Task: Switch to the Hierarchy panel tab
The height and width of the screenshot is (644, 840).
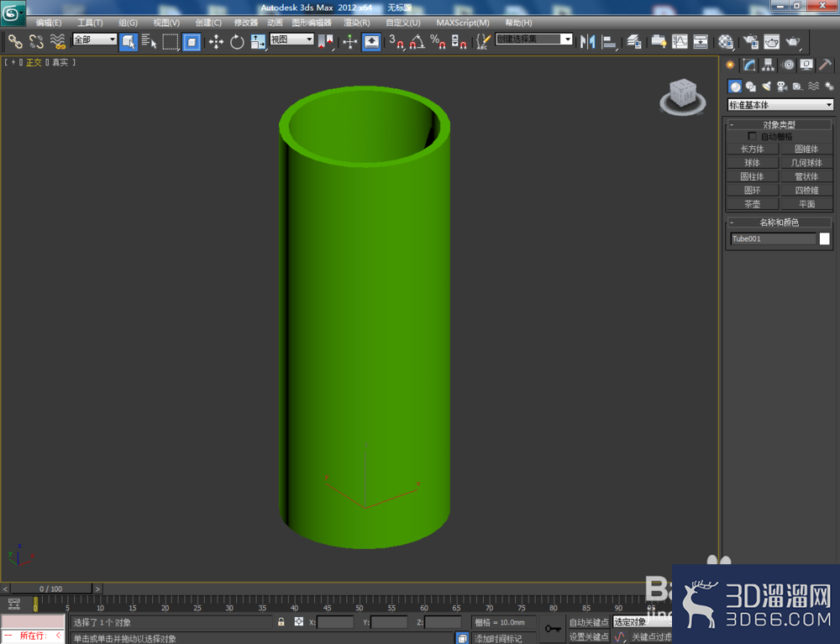Action: click(x=769, y=65)
